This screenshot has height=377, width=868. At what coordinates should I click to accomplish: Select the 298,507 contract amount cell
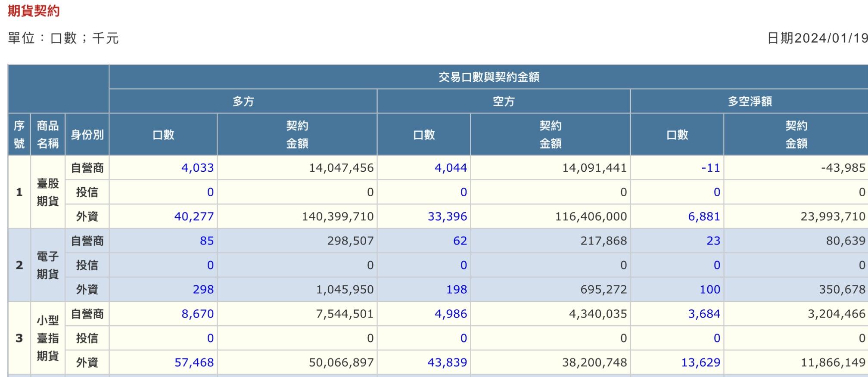(x=297, y=241)
